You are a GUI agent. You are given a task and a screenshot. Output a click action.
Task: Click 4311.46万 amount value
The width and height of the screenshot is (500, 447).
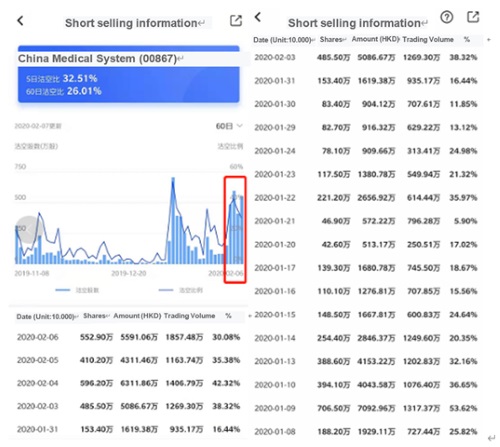pos(139,360)
